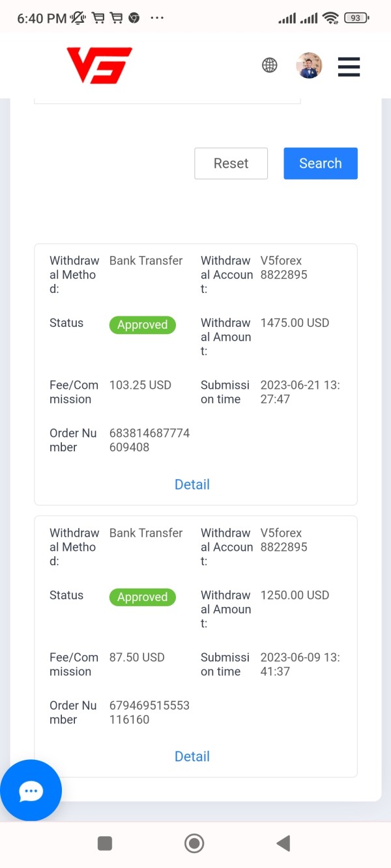The width and height of the screenshot is (391, 868).
Task: Tap the three-dot notification overflow icon
Action: [x=157, y=18]
